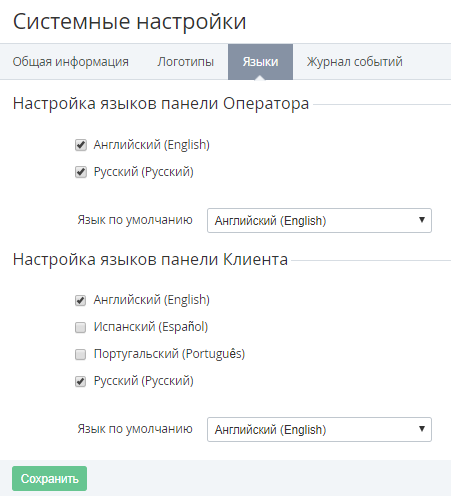Screen dimensions: 451x501
Task: Click the Системные настройки page title
Action: 130,22
